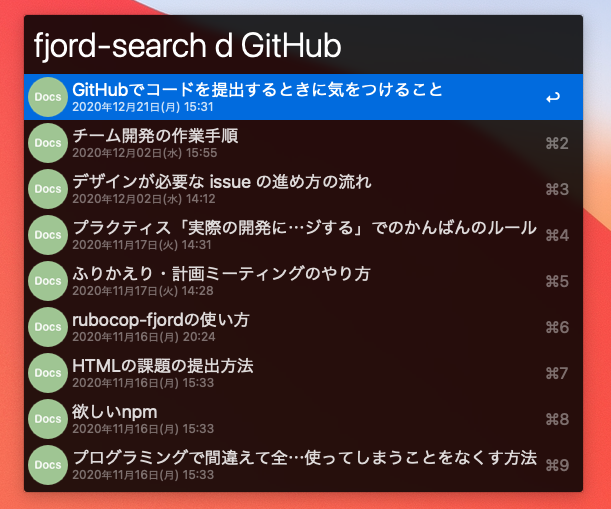The width and height of the screenshot is (611, 509).
Task: Open result 'プラクティス「実際の開発に…ジする」でのかんばんのルール'
Action: [x=303, y=235]
